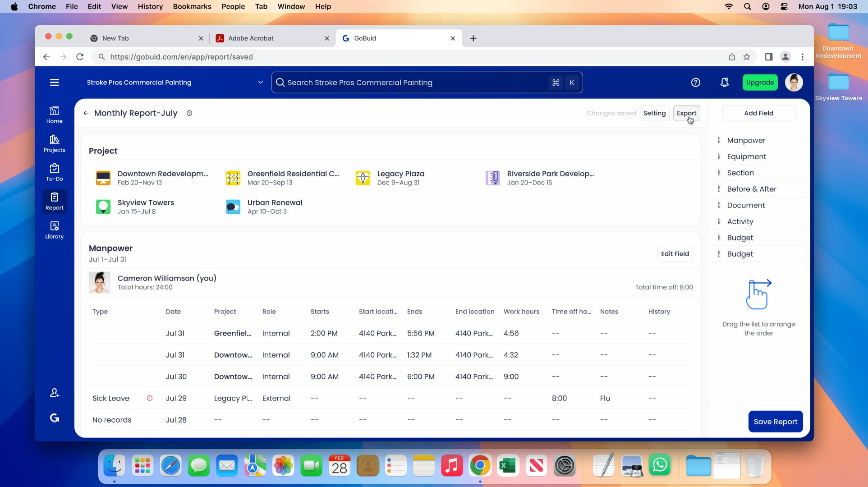Switch to the Adobe Acrobat tab
The width and height of the screenshot is (868, 487).
click(x=251, y=38)
